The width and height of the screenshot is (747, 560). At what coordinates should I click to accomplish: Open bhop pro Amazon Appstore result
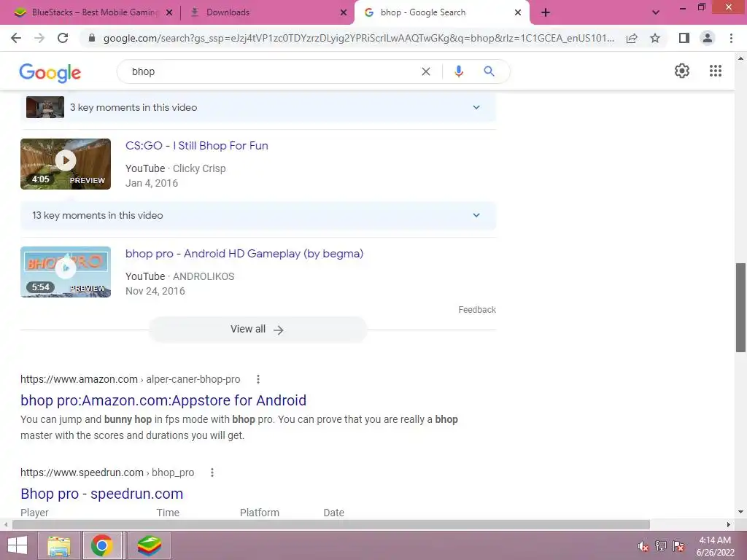click(x=163, y=400)
